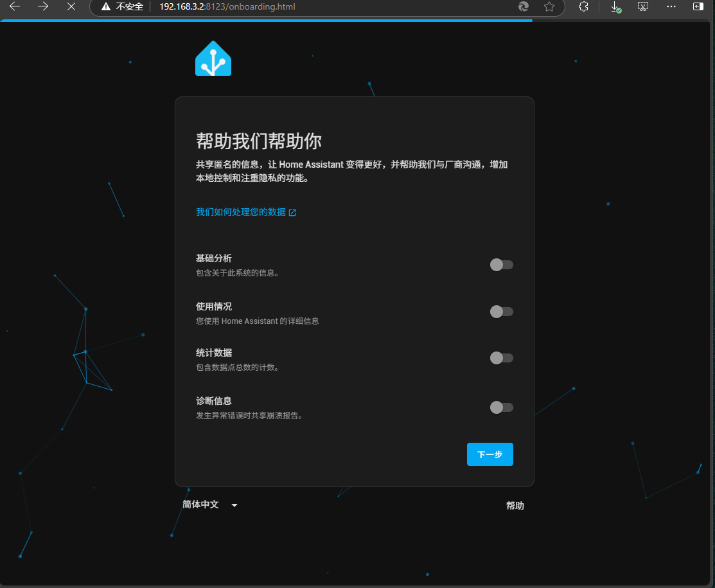Open the 简体中文 language dropdown
The height and width of the screenshot is (588, 715).
(210, 505)
